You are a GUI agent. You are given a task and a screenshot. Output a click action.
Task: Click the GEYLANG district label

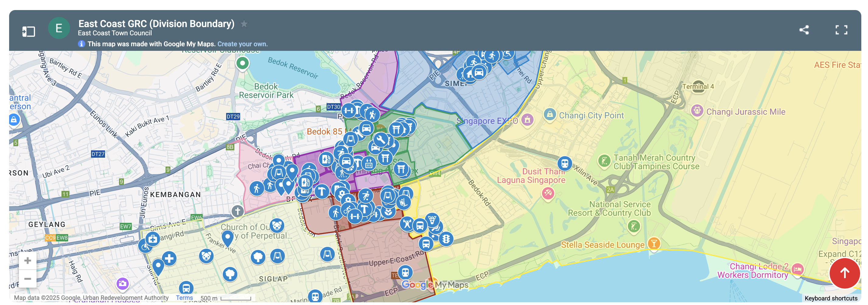(x=47, y=224)
